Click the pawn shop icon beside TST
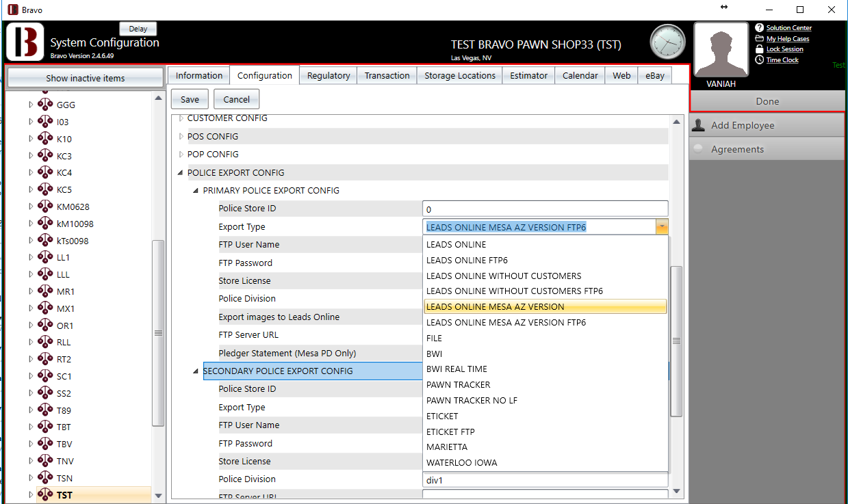Screen dimensions: 848x504 (x=45, y=494)
